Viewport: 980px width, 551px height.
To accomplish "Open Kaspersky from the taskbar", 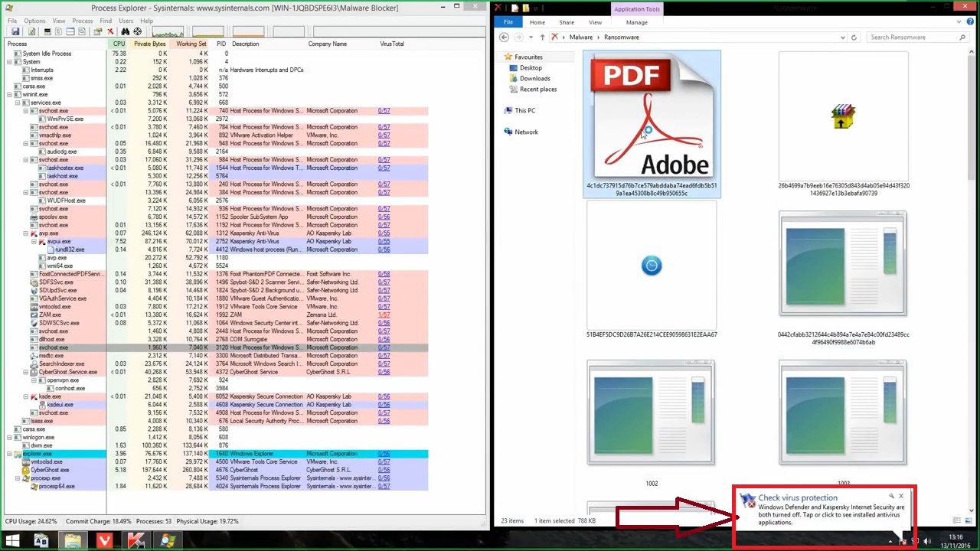I will pyautogui.click(x=136, y=541).
